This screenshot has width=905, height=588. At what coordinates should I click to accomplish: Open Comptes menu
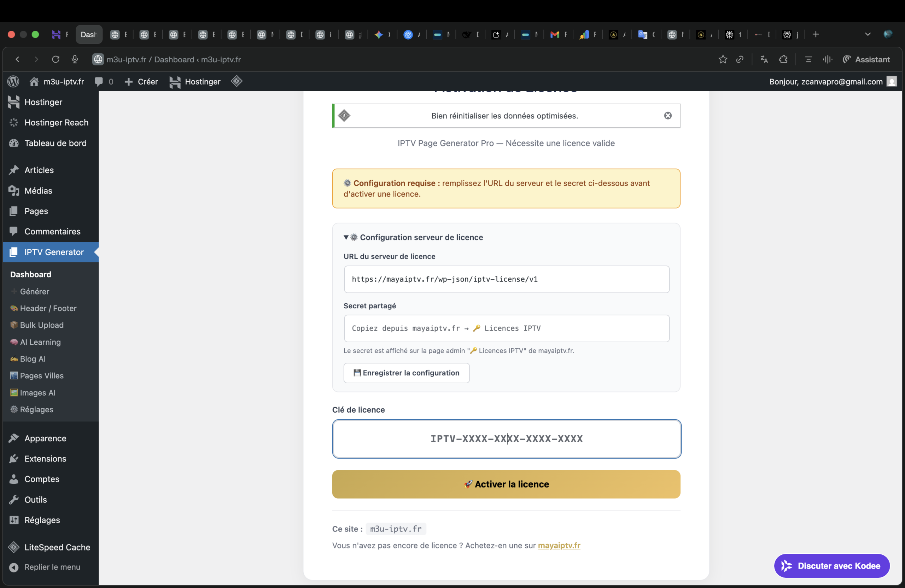pos(51,479)
